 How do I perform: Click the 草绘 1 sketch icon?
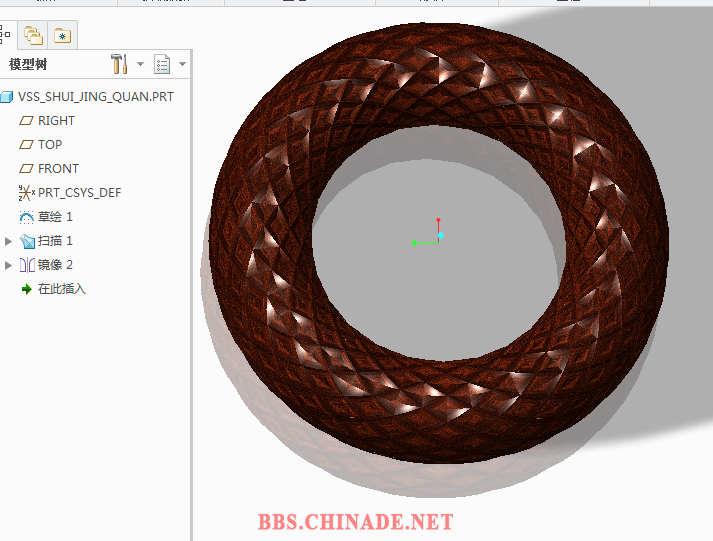coord(26,217)
